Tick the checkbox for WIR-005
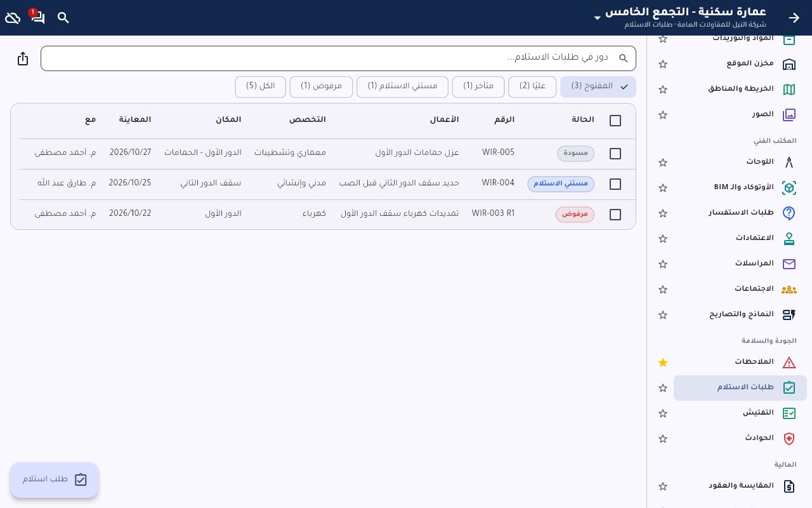This screenshot has height=508, width=812. click(x=615, y=154)
